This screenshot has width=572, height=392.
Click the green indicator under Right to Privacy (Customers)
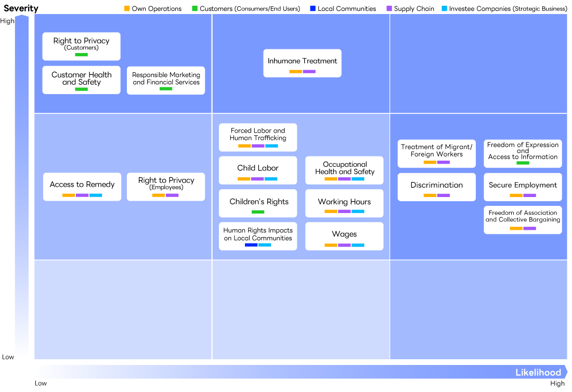pyautogui.click(x=81, y=55)
